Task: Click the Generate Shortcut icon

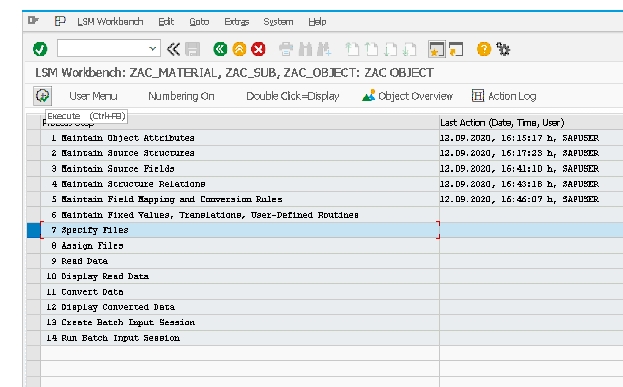Action: (x=456, y=49)
